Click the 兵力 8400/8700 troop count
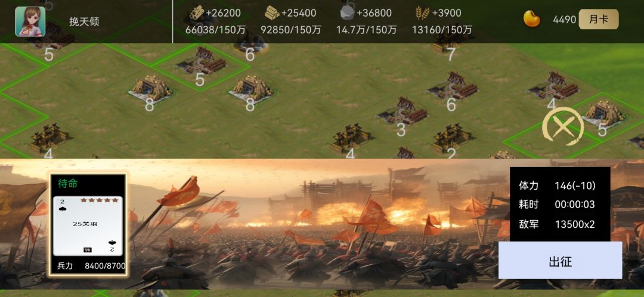The image size is (644, 297). click(92, 266)
